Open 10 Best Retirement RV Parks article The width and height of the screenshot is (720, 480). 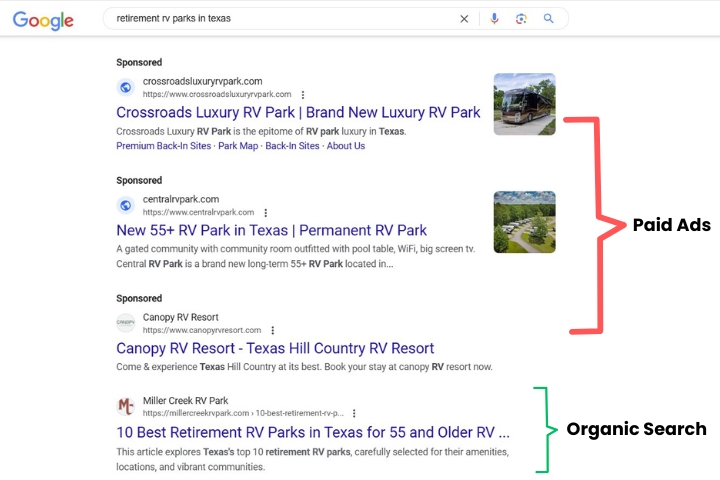click(x=313, y=432)
